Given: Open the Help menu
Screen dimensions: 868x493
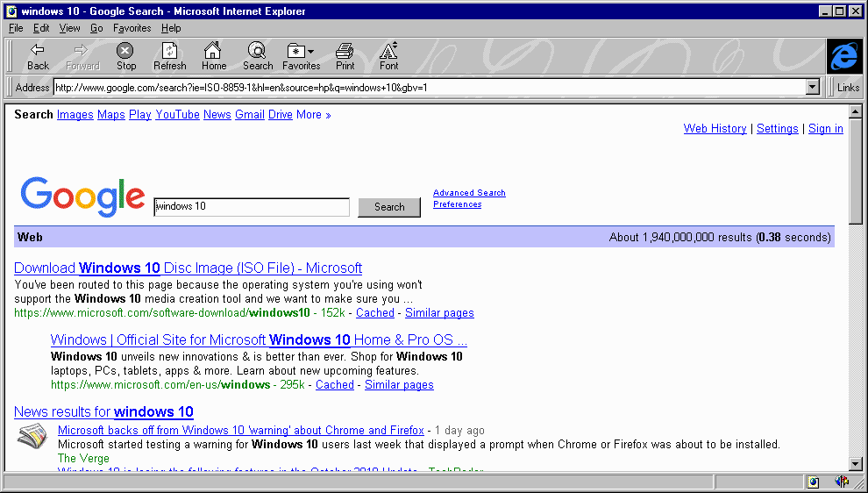Looking at the screenshot, I should tap(171, 28).
